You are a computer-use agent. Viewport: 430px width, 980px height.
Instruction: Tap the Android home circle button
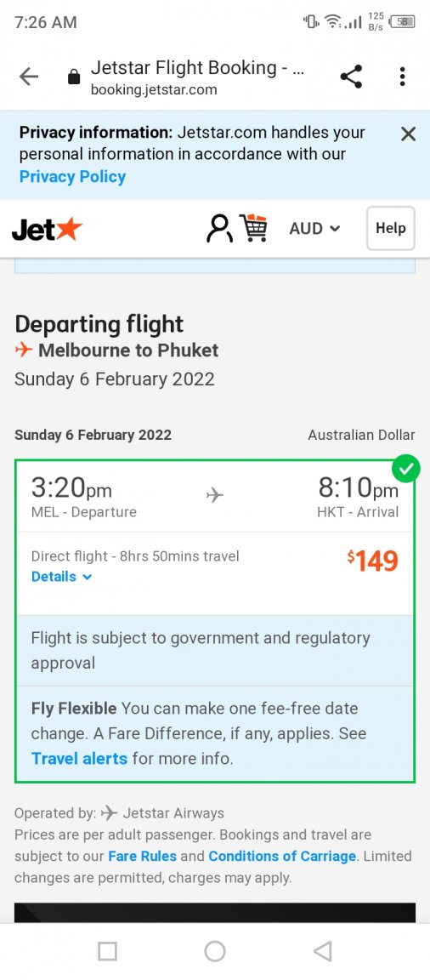pyautogui.click(x=215, y=951)
